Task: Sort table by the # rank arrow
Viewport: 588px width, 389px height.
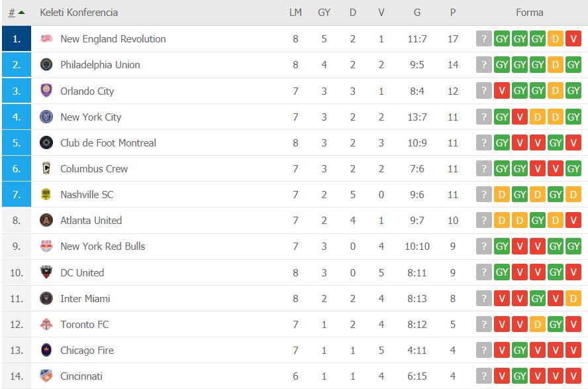Action: [17, 13]
